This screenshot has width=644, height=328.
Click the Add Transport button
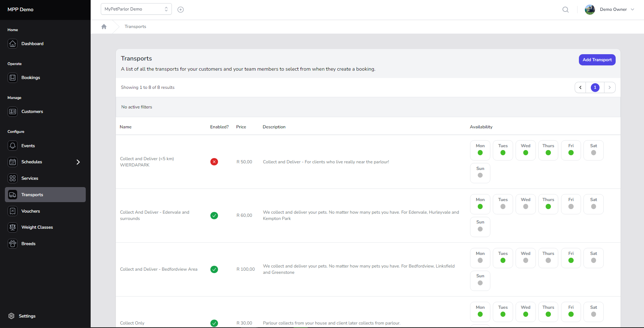tap(597, 60)
